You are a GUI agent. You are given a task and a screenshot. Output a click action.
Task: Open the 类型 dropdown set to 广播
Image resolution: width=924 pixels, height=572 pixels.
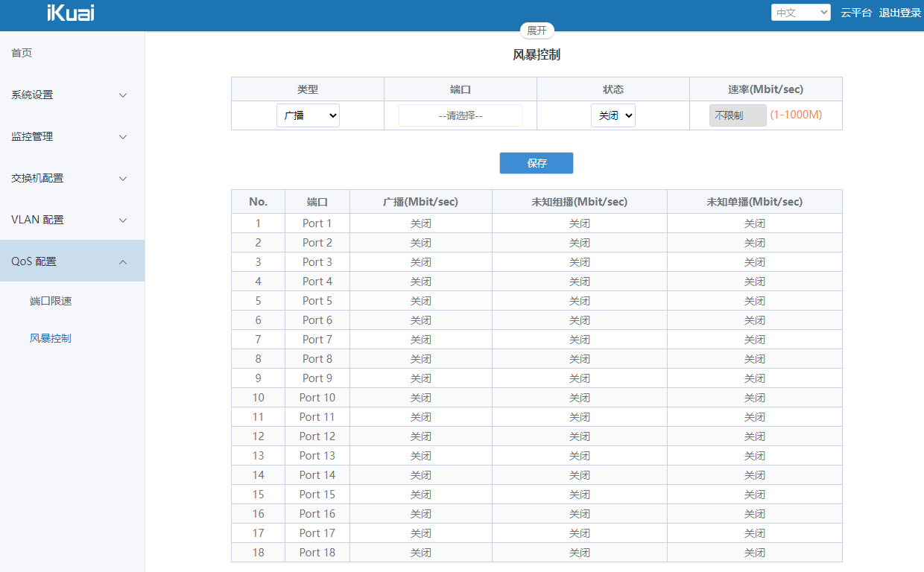308,115
